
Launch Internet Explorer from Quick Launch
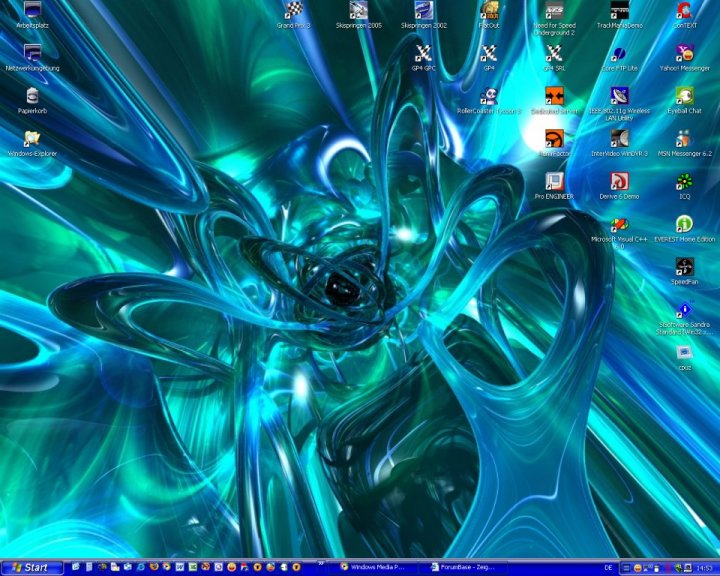(141, 567)
